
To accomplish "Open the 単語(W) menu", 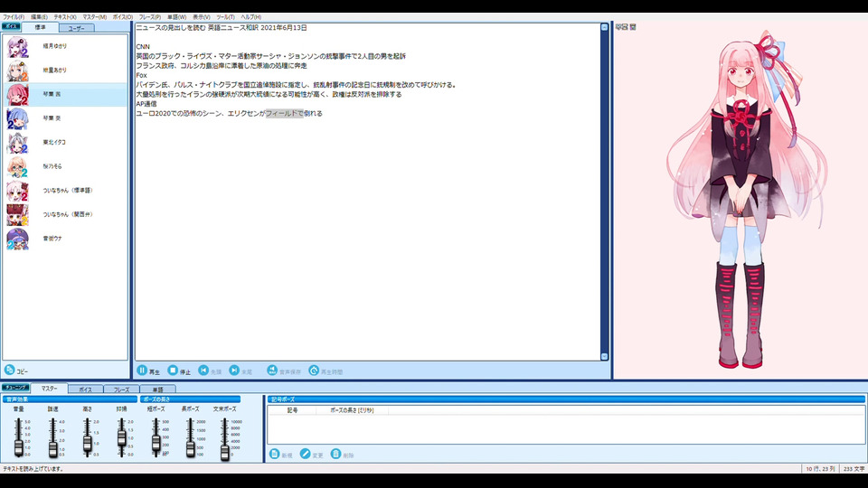I will [x=176, y=17].
